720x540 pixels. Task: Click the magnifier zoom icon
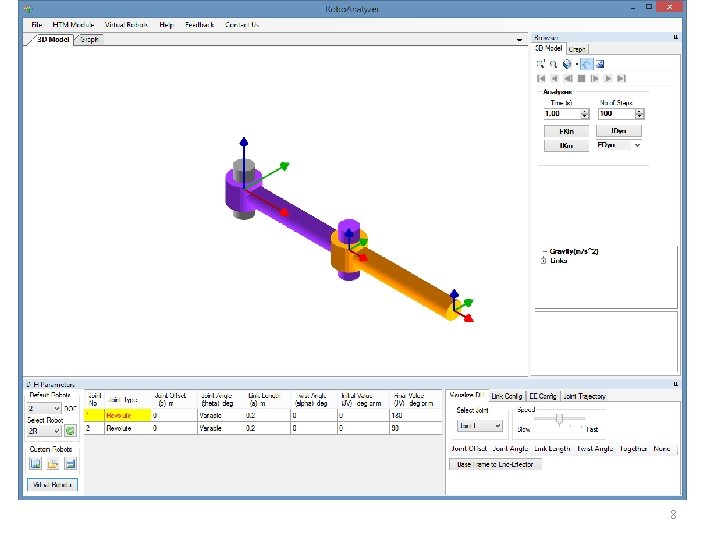point(553,64)
